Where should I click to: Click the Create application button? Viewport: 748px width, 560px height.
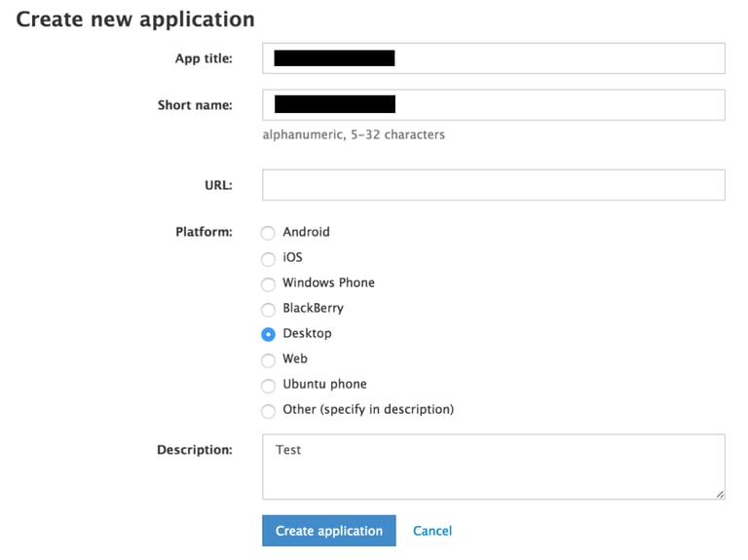click(328, 531)
